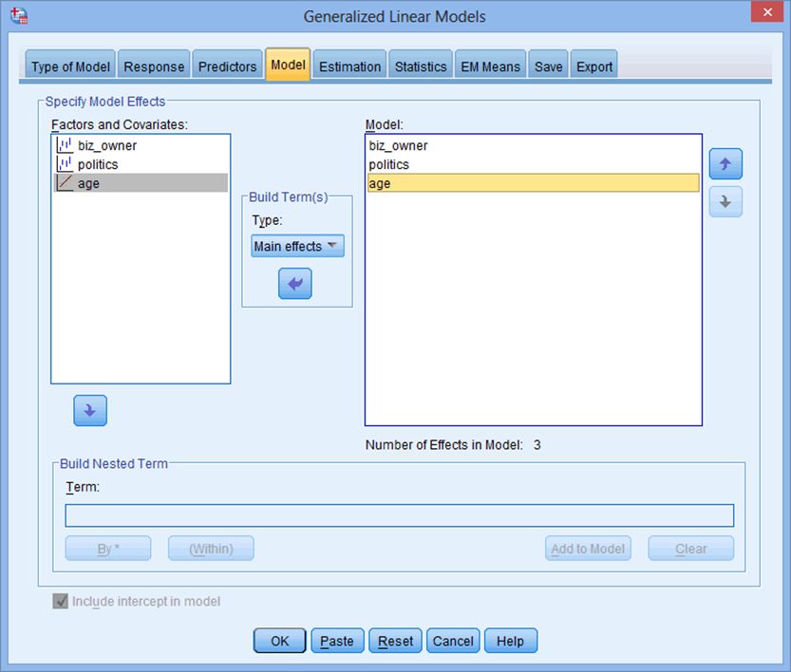Go to the Estimation tab
791x672 pixels.
click(350, 66)
